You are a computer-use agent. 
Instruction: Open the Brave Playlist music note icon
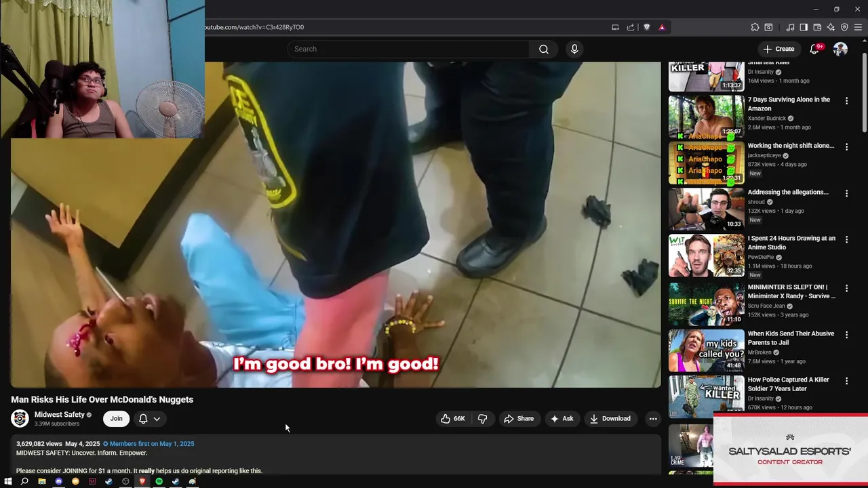coord(790,27)
